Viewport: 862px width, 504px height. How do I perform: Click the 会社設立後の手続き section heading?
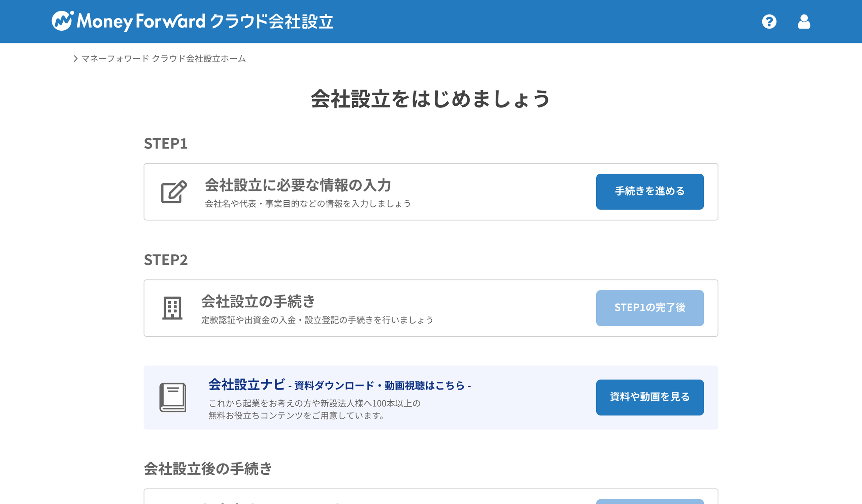click(208, 468)
